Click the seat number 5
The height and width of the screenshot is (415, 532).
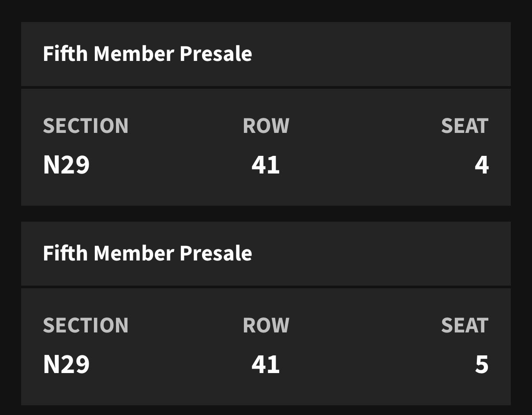click(482, 364)
